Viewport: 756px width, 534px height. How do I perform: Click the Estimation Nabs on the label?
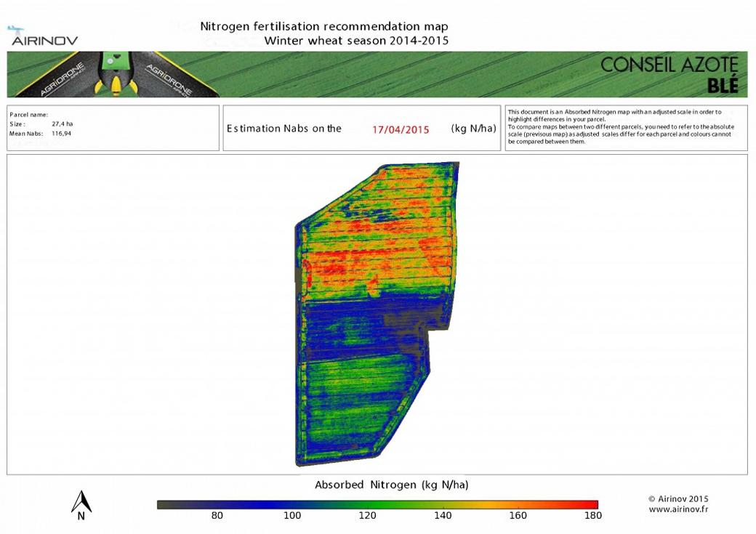point(283,129)
